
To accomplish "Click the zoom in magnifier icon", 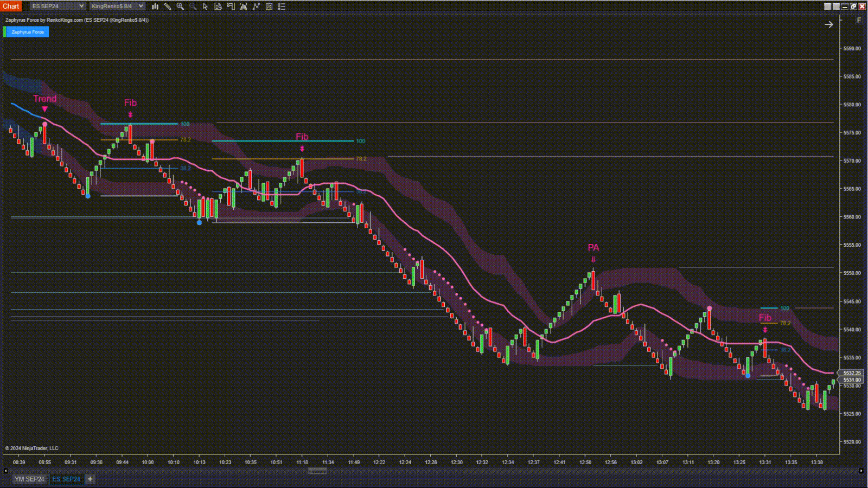I will (x=180, y=7).
